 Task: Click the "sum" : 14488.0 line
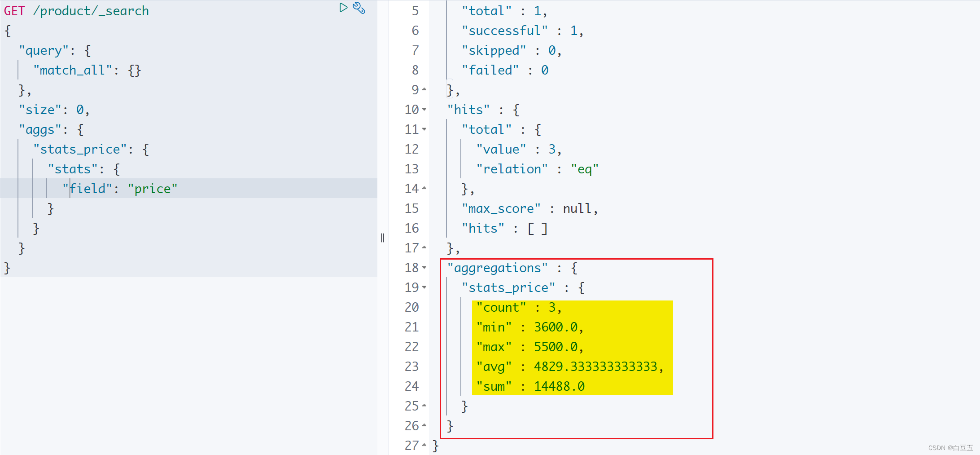530,386
